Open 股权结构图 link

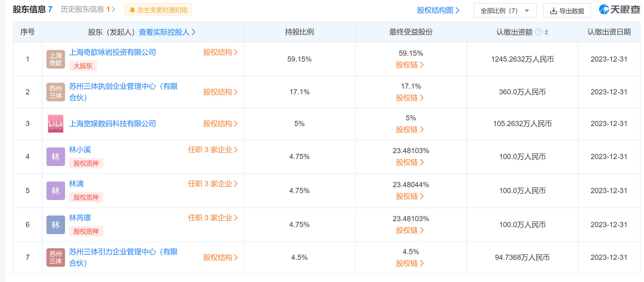438,10
